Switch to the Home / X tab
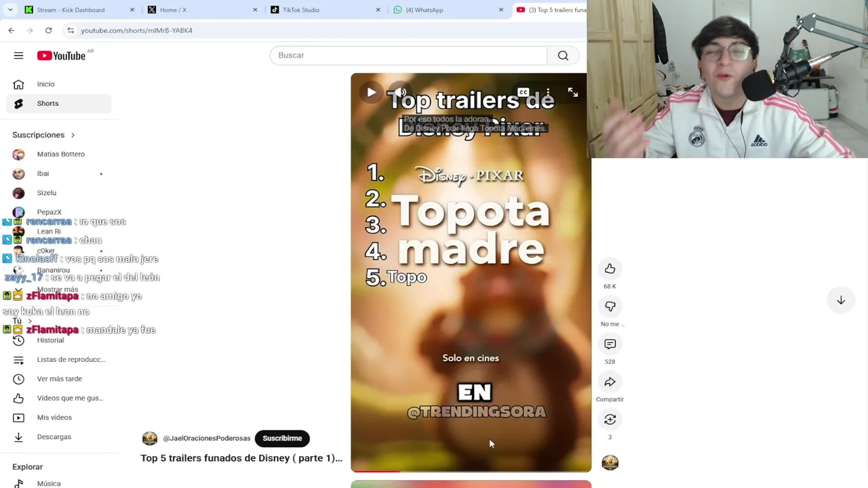 tap(173, 9)
